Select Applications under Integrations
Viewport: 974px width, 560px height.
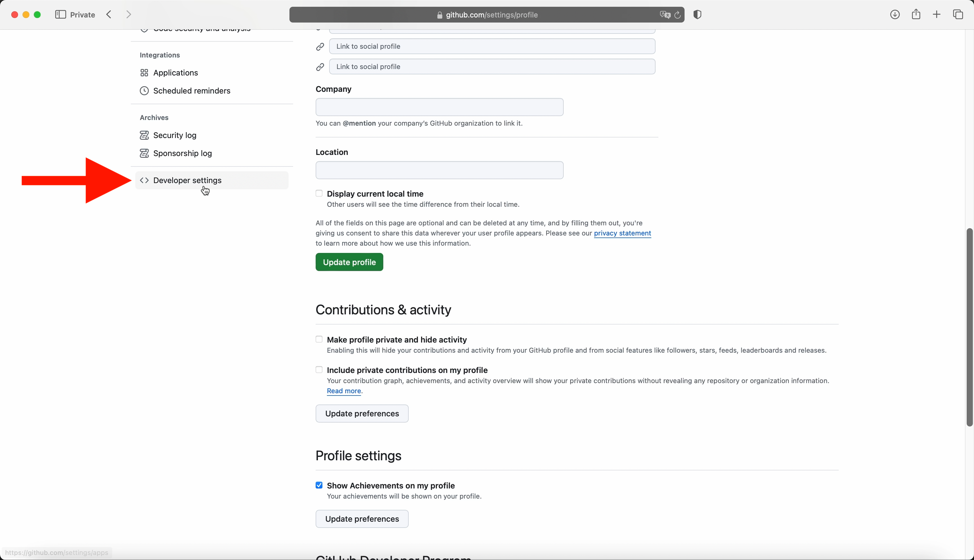[175, 73]
